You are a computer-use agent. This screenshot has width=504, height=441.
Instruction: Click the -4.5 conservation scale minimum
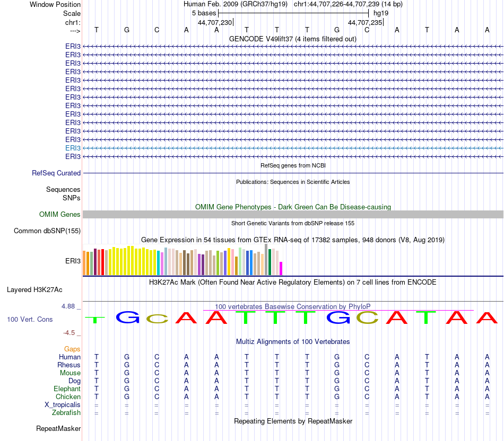pos(69,333)
